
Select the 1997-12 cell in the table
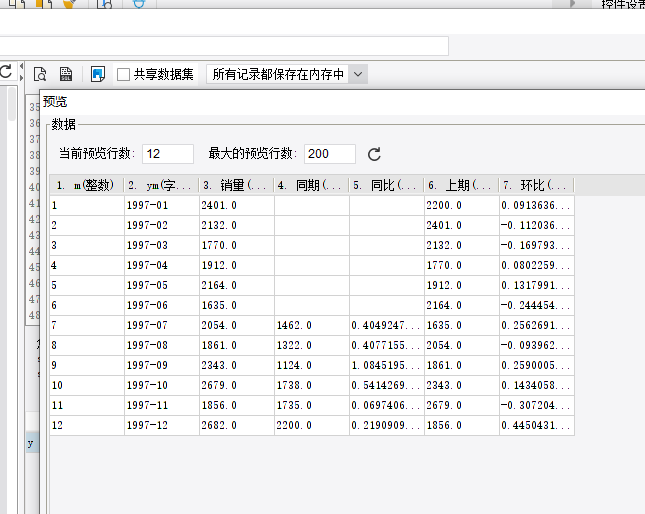tap(161, 425)
